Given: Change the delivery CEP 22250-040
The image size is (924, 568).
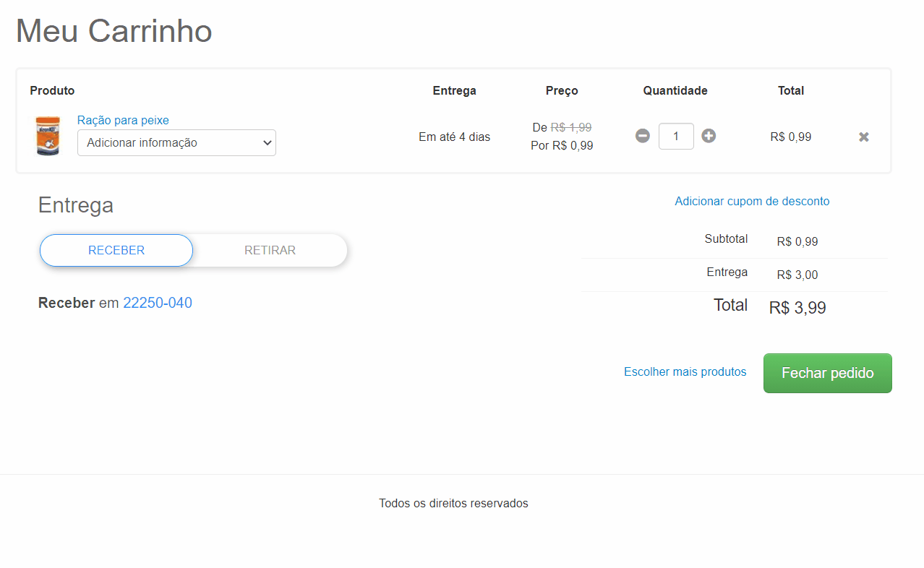Looking at the screenshot, I should 158,303.
